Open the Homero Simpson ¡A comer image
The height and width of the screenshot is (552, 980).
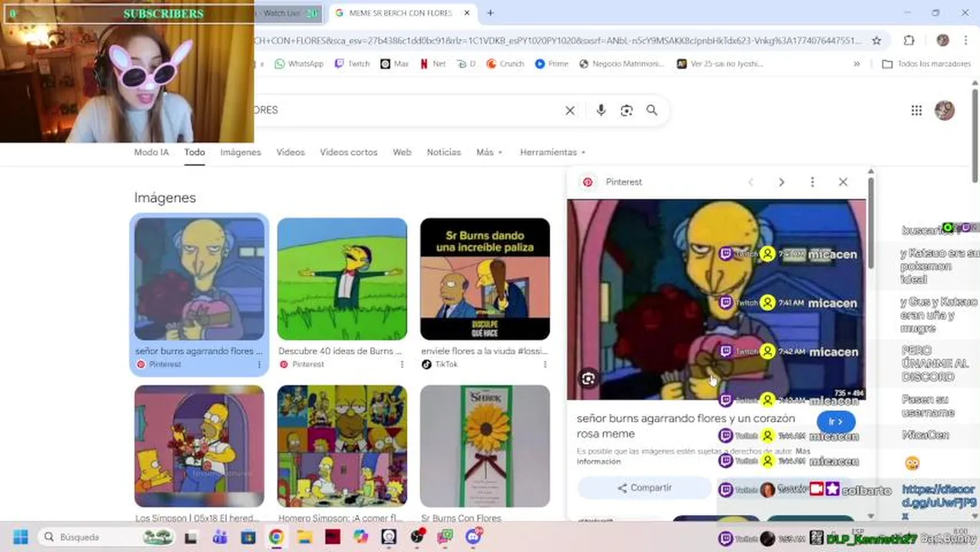(x=342, y=446)
